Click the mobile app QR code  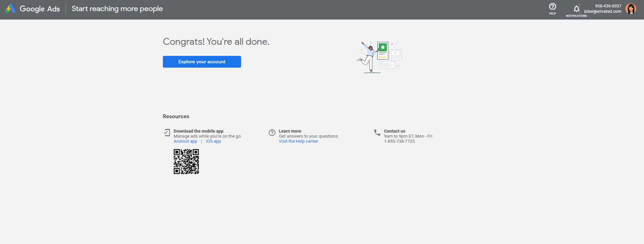[186, 162]
